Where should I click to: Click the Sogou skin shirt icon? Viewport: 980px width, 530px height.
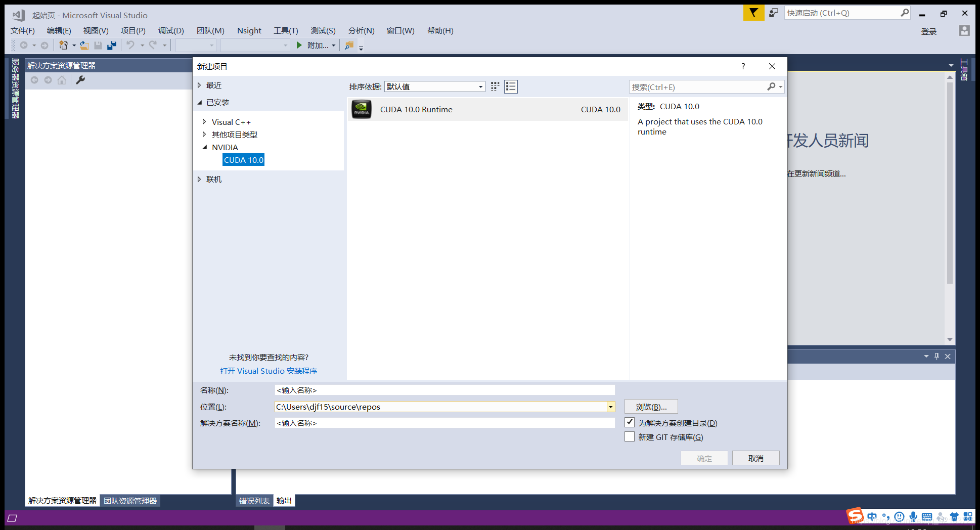pos(954,517)
